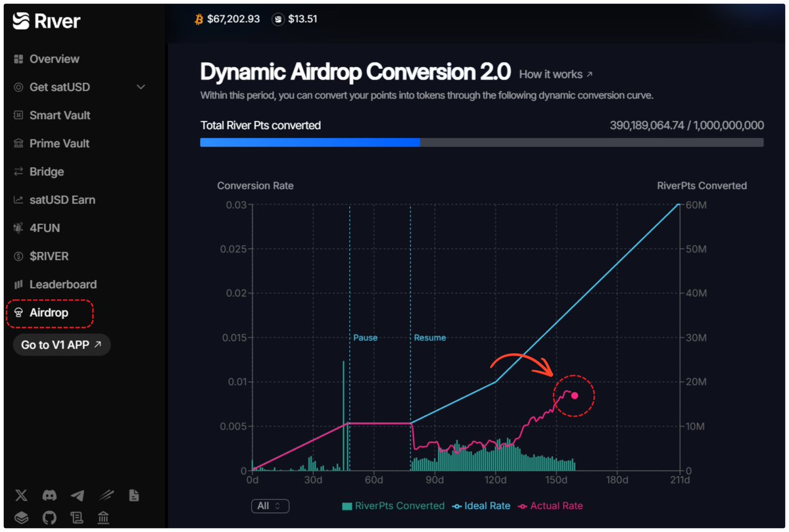The height and width of the screenshot is (532, 789).
Task: Click the 120d x-axis label
Action: tap(495, 480)
